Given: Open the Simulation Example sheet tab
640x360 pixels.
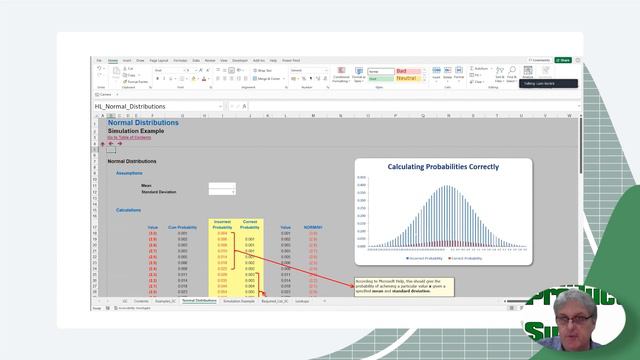Looking at the screenshot, I should pos(239,301).
